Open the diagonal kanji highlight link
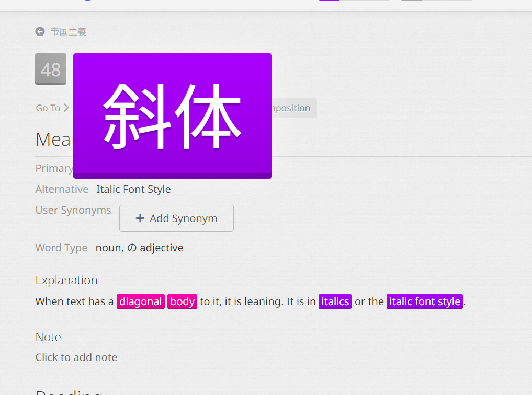The height and width of the screenshot is (395, 532). pyautogui.click(x=141, y=301)
